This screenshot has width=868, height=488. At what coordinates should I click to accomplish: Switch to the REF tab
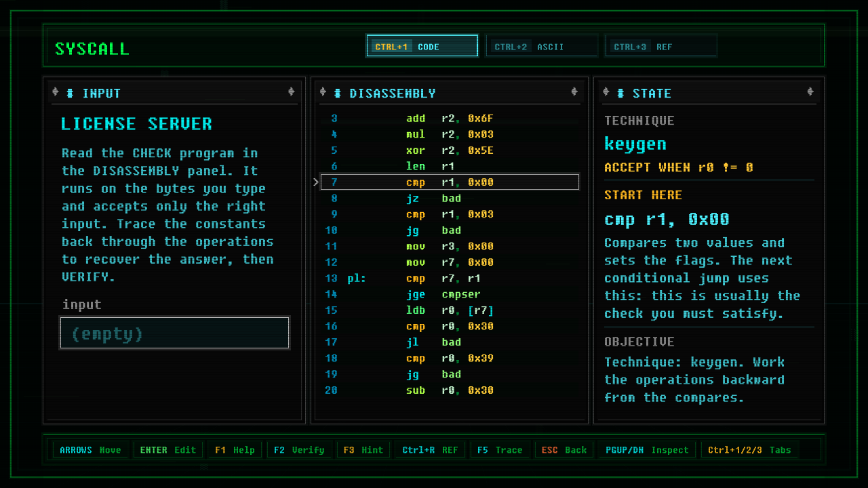[x=661, y=46]
